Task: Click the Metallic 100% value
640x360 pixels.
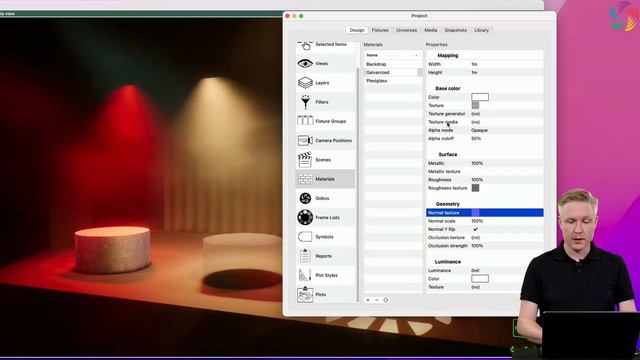Action: [477, 163]
